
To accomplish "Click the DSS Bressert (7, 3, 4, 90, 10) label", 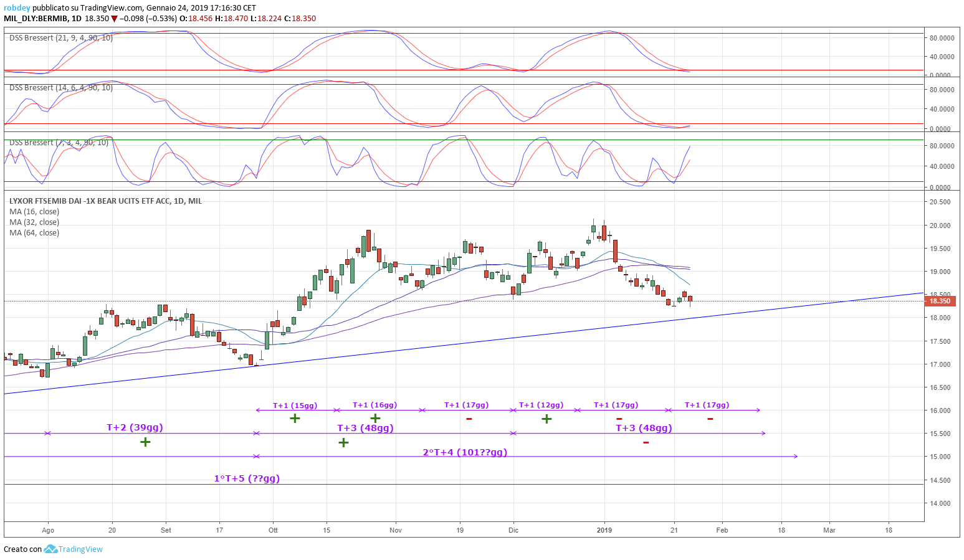I will pos(59,143).
